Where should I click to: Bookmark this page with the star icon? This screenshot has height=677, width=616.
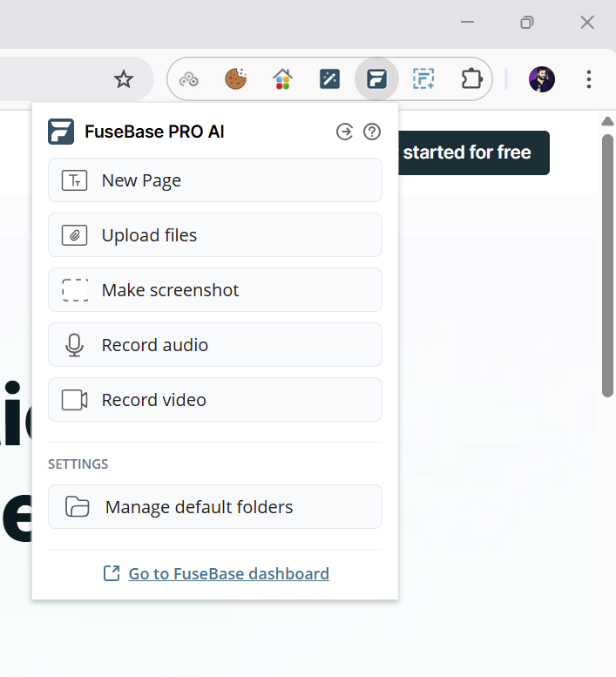124,80
